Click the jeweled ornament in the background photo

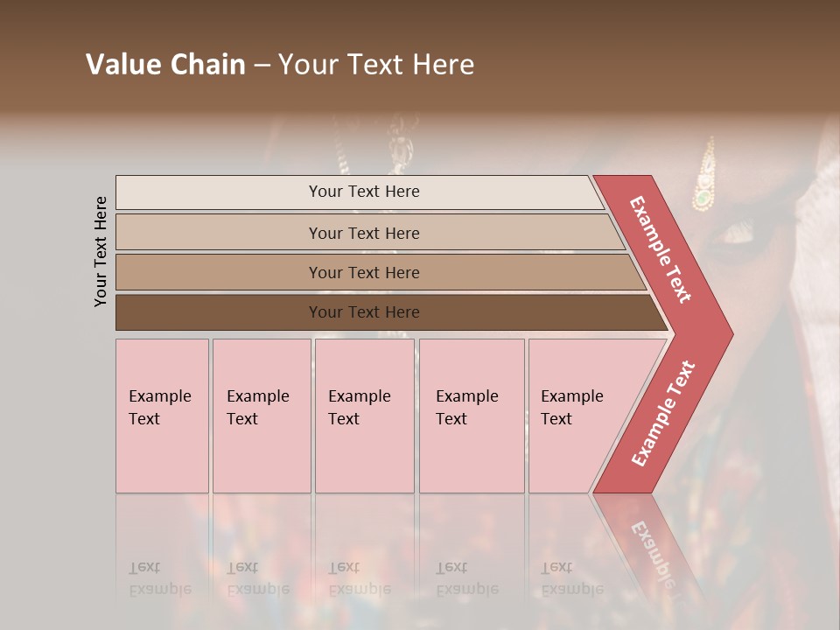tap(704, 179)
